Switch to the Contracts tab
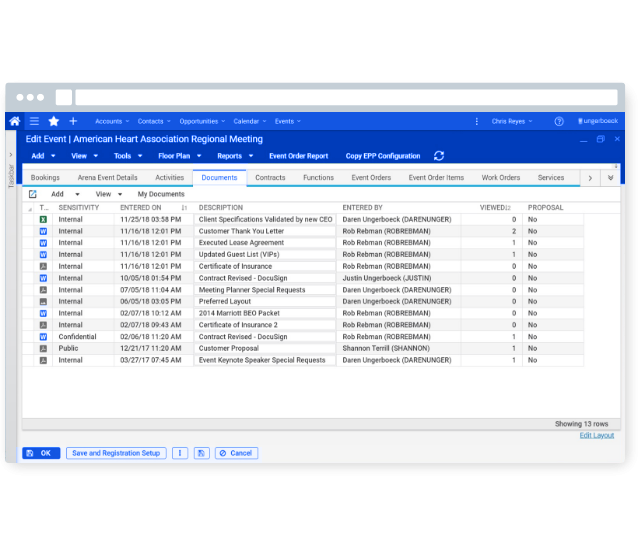 click(270, 178)
